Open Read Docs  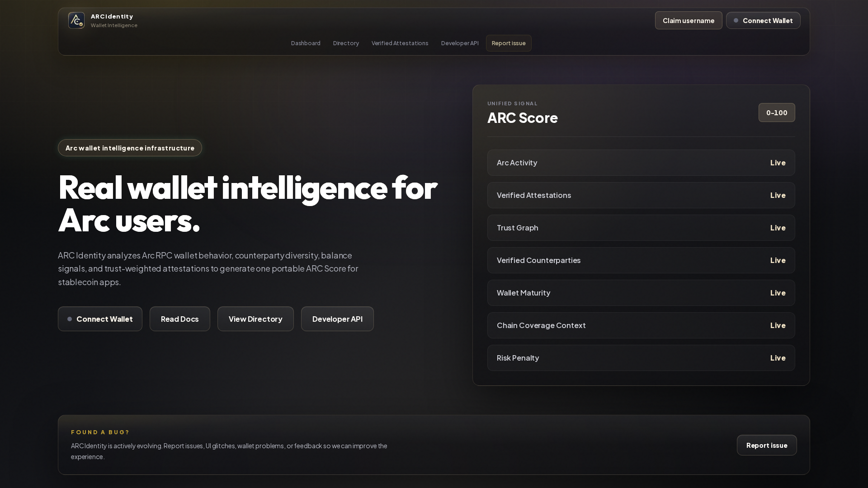pos(180,319)
